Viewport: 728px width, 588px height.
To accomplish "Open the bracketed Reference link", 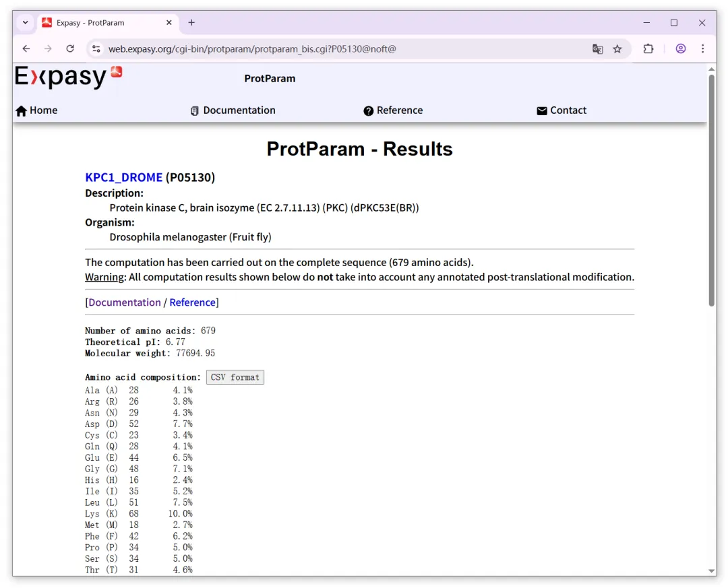I will pos(192,302).
